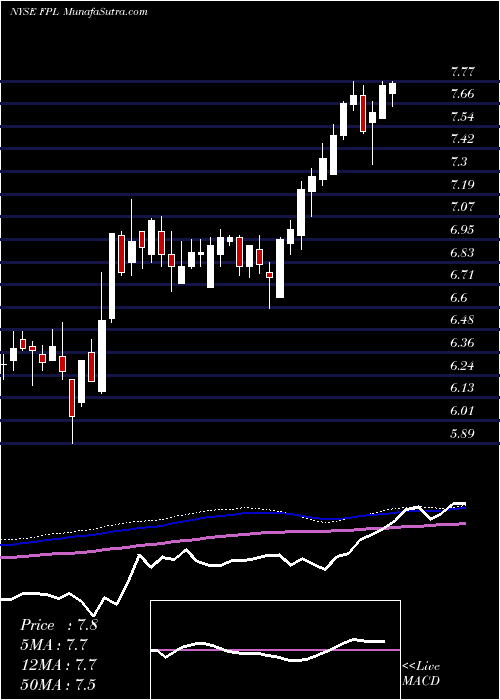Click the red candle with the lowest wick at 5.89
This screenshot has width=500, height=700.
[x=72, y=410]
